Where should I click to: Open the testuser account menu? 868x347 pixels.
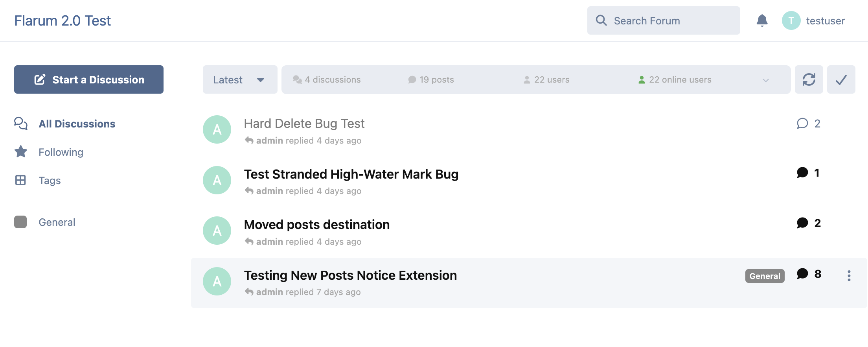click(x=813, y=20)
